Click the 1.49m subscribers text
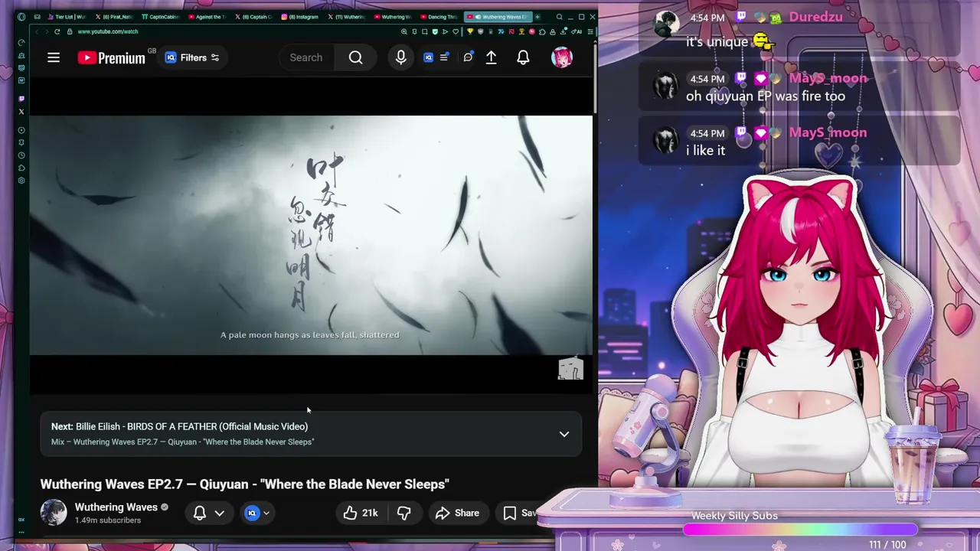The image size is (980, 551). click(108, 520)
